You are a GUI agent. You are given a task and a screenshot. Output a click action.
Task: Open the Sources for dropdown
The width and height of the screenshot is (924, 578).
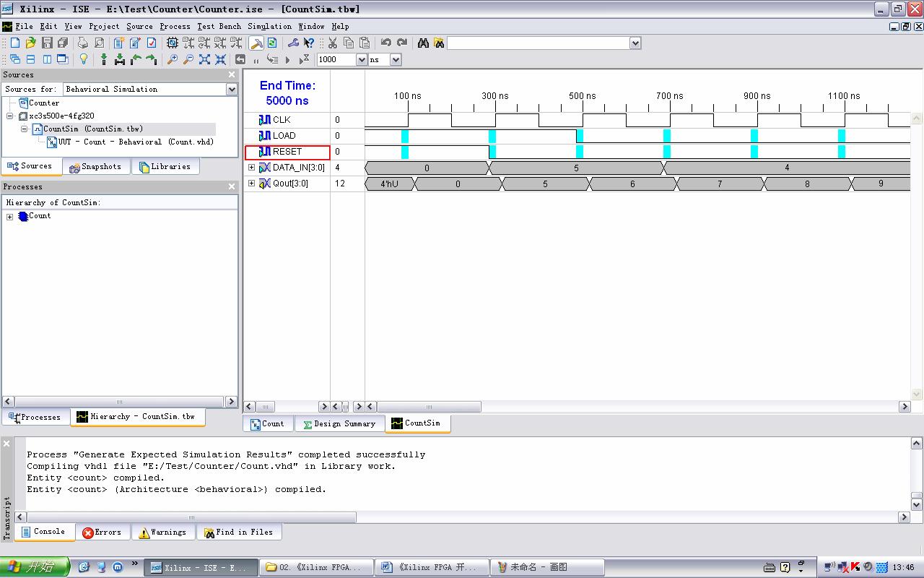point(232,89)
